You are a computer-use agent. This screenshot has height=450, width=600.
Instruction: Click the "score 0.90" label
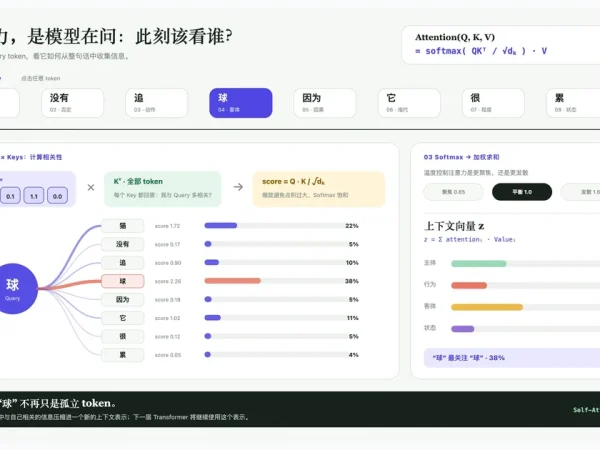pos(168,263)
